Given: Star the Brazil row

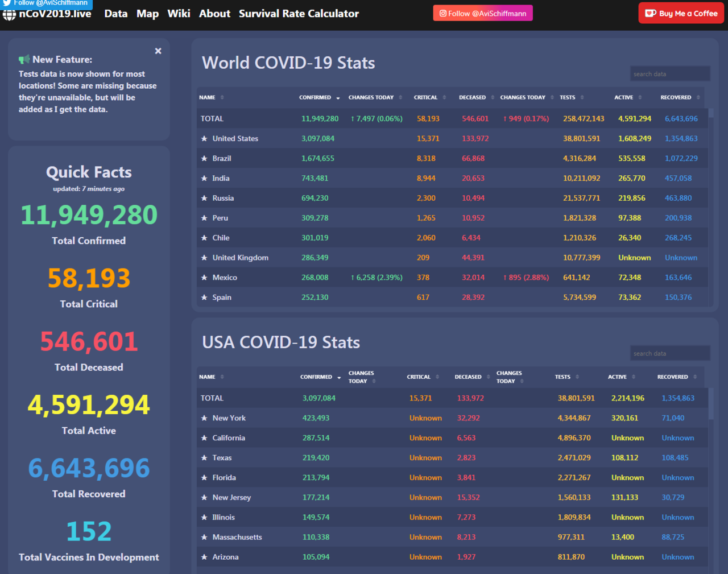Looking at the screenshot, I should click(204, 158).
